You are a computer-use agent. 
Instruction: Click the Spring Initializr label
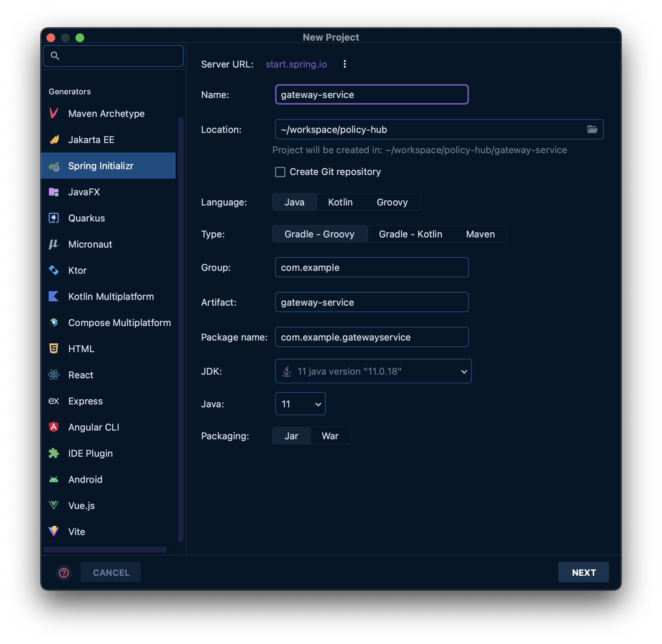tap(101, 166)
